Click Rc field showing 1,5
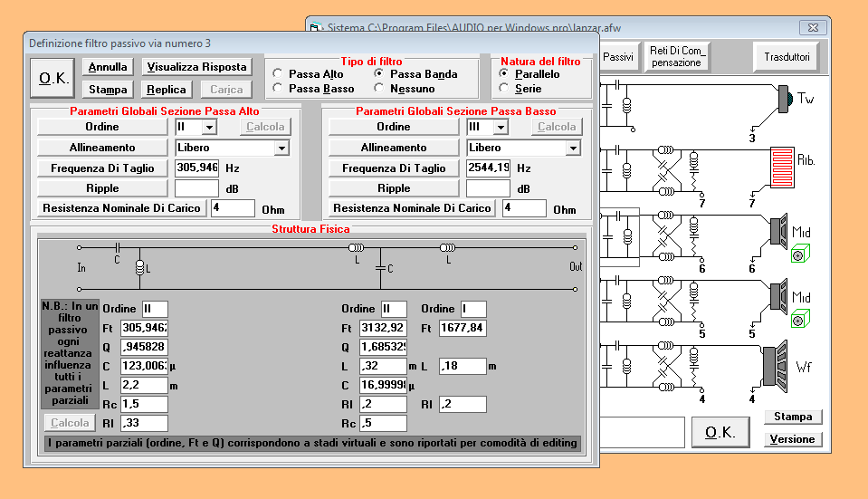 [144, 404]
